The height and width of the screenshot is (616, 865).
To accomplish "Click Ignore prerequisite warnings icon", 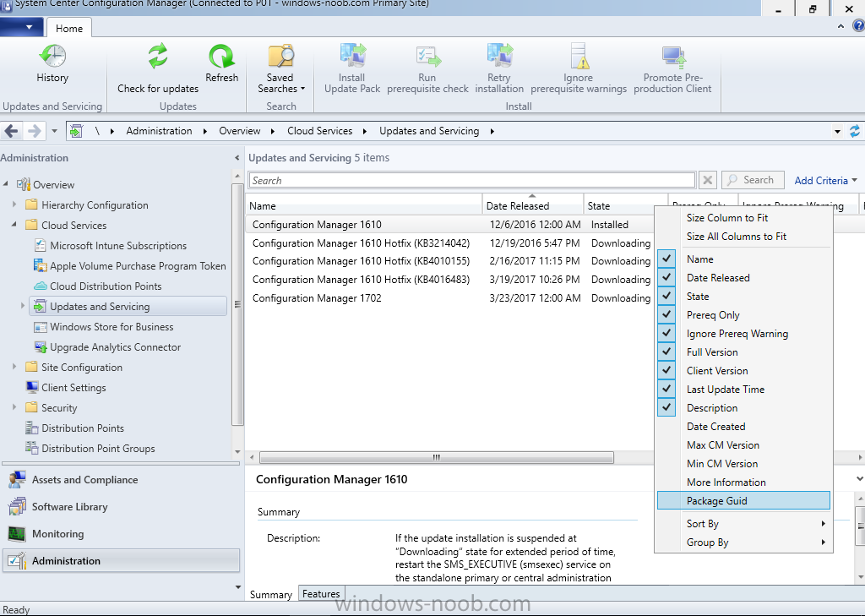I will pos(579,57).
